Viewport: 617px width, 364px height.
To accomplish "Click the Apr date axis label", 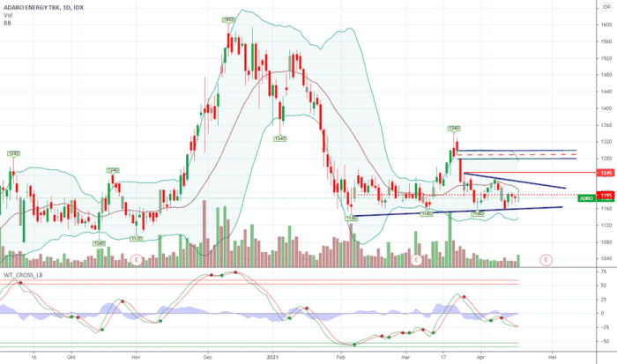I will click(x=480, y=357).
